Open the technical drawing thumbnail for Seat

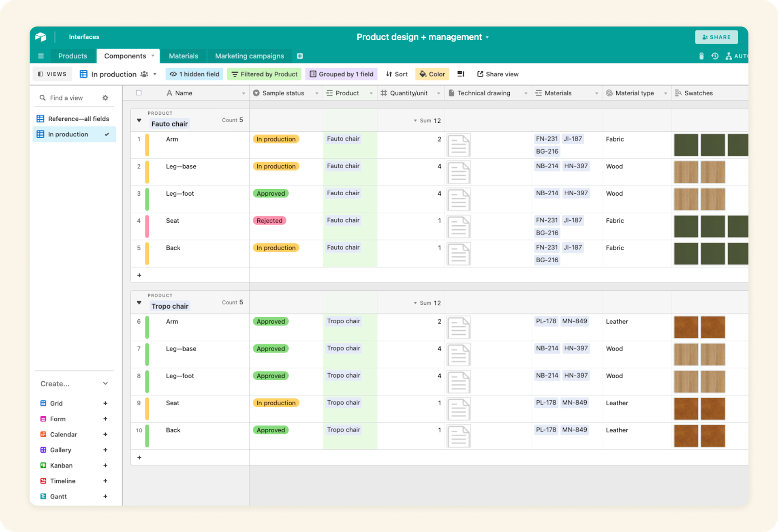pos(458,226)
